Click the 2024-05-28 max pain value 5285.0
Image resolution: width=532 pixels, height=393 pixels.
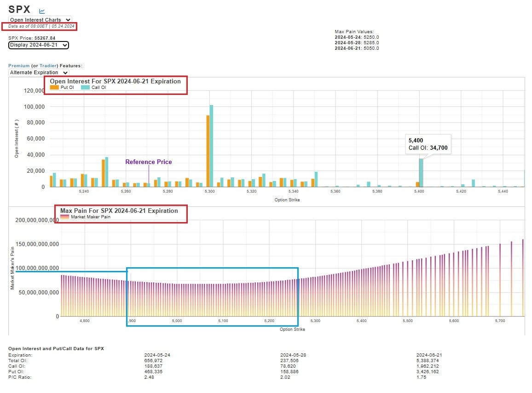coord(371,42)
